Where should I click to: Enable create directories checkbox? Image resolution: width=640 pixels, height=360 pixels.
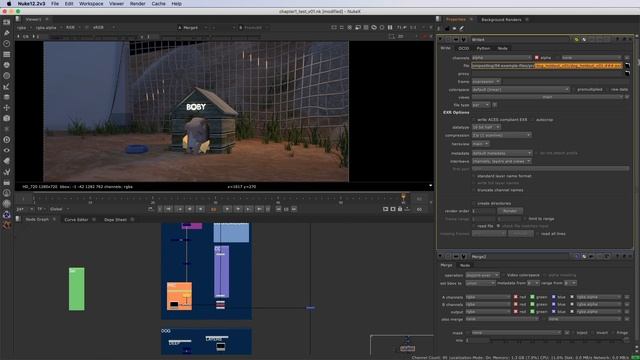[474, 203]
